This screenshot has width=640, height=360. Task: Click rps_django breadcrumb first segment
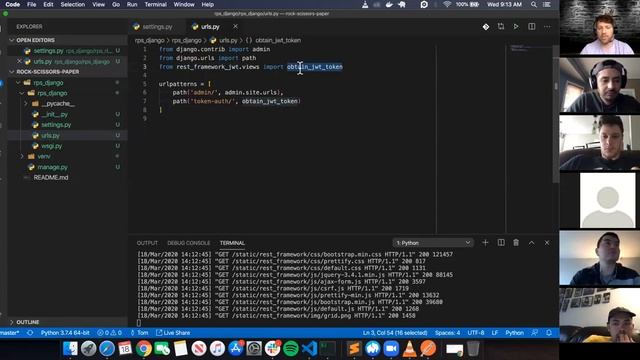tap(149, 40)
